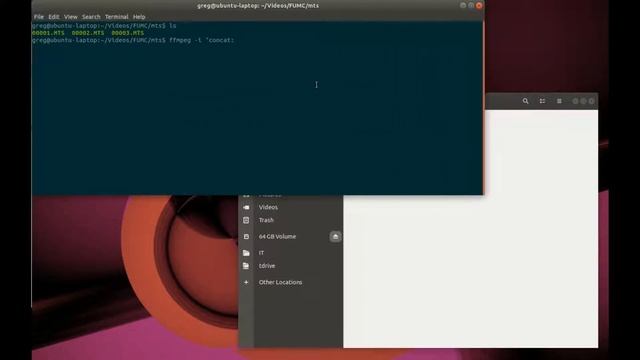Viewport: 640px width, 360px height.
Task: Open Videos in Files sidebar
Action: click(x=268, y=207)
